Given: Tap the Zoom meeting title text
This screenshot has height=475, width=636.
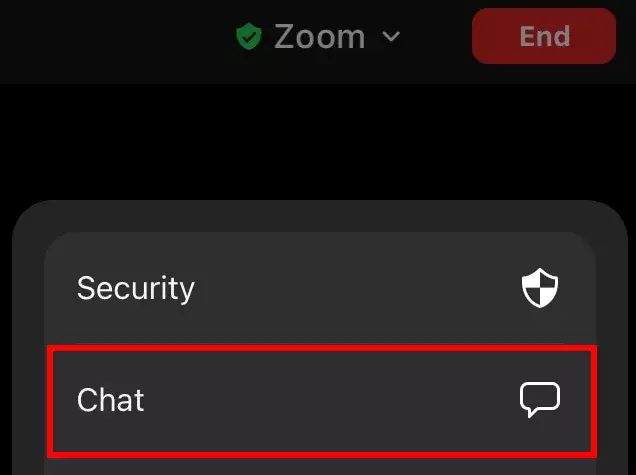Looking at the screenshot, I should click(x=319, y=37).
